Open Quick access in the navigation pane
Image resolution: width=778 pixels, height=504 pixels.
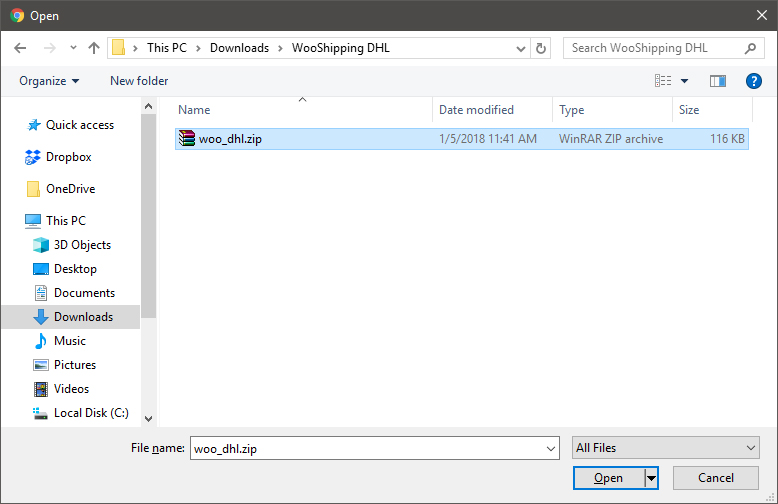(79, 125)
